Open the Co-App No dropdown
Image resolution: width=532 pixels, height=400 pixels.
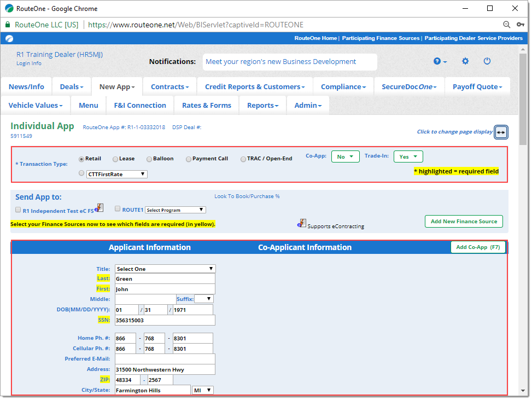click(346, 156)
